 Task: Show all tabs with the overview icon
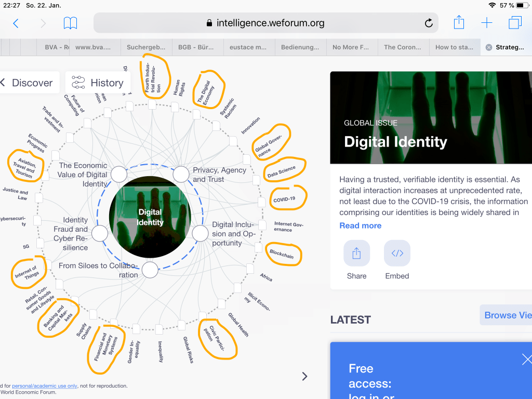point(515,23)
